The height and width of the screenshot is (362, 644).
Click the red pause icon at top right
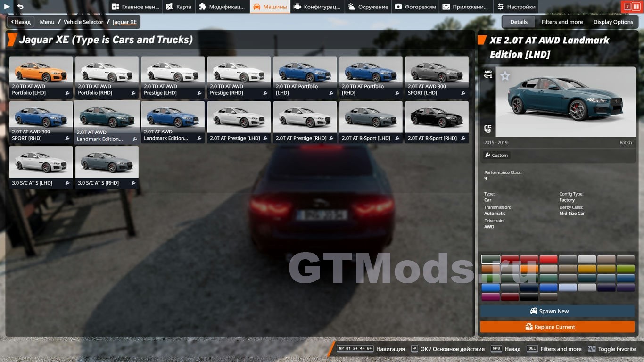(636, 7)
